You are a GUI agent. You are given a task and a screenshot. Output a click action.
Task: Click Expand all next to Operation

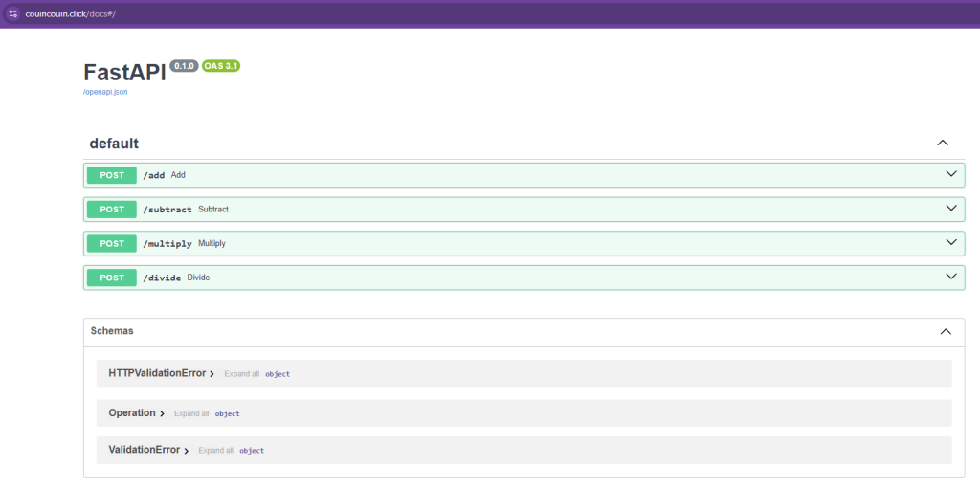coord(191,413)
